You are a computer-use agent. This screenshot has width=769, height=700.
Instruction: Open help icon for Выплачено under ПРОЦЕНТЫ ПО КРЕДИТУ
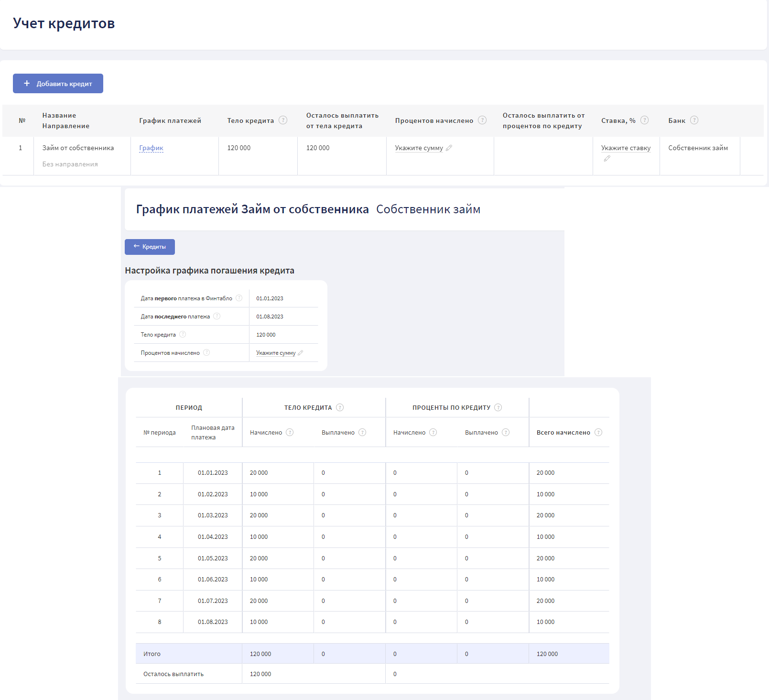pos(506,432)
